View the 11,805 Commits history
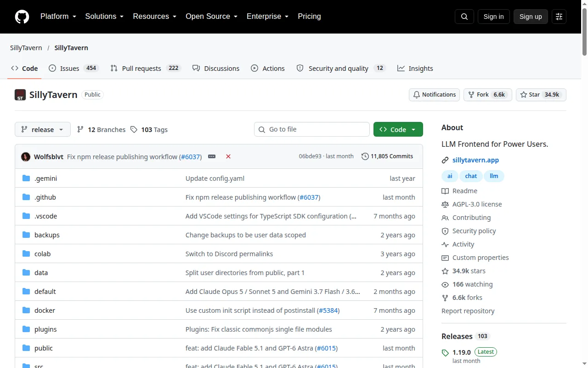The image size is (588, 368). (x=387, y=156)
